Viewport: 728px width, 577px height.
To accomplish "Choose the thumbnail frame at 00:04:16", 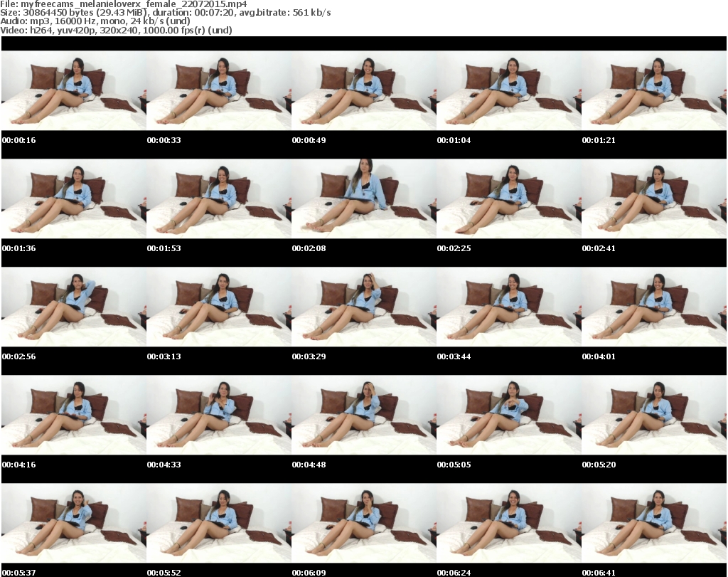I will tap(73, 415).
